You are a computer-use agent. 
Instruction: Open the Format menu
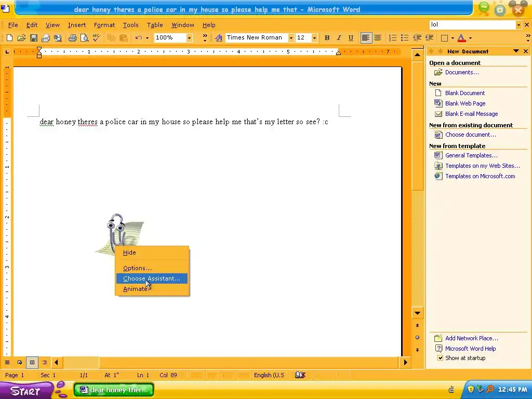click(x=104, y=25)
